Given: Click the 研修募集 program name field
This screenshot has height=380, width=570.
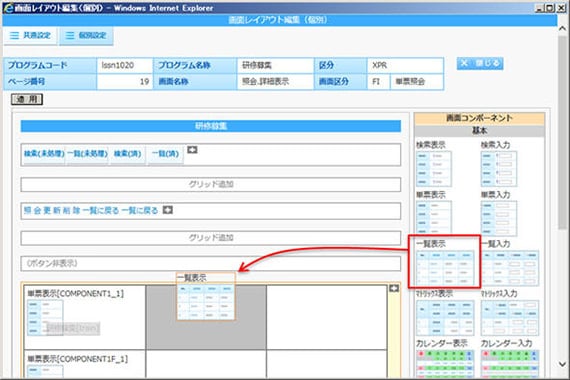Looking at the screenshot, I should pyautogui.click(x=276, y=65).
